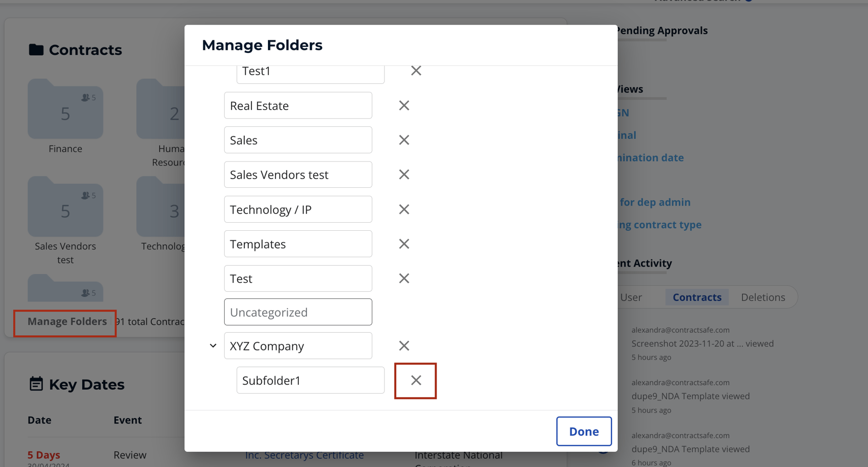Delete the Real Estate folder

pyautogui.click(x=404, y=105)
